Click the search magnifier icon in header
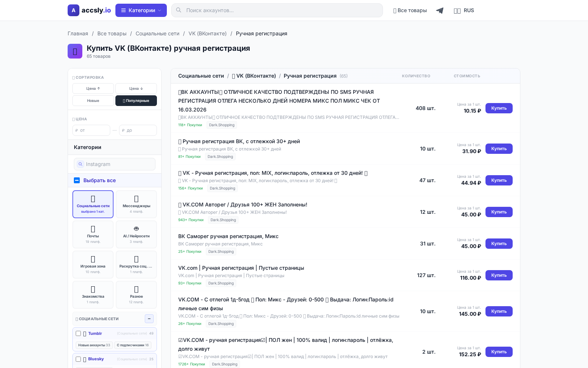Viewport: 588px width, 368px height. 179,10
